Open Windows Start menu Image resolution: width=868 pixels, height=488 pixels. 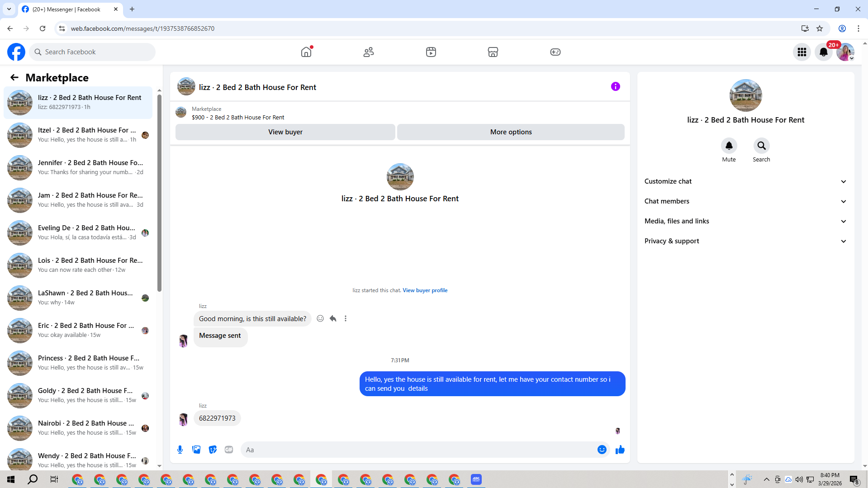tap(11, 479)
